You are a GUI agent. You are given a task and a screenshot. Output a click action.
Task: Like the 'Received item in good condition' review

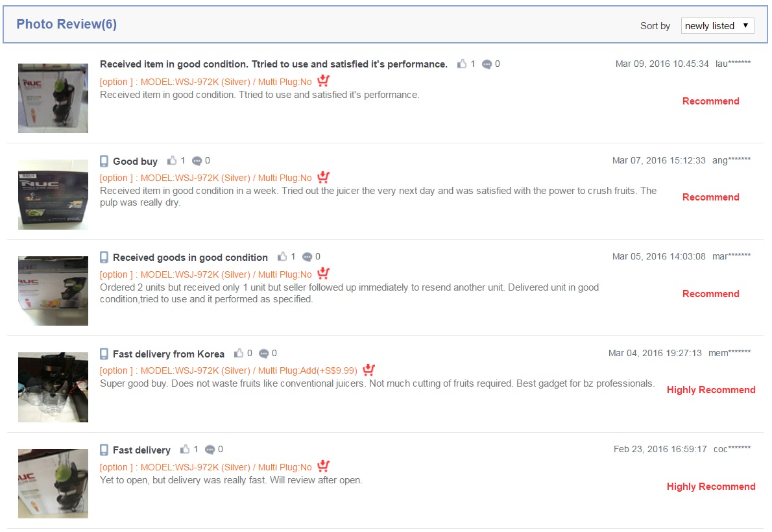[462, 64]
